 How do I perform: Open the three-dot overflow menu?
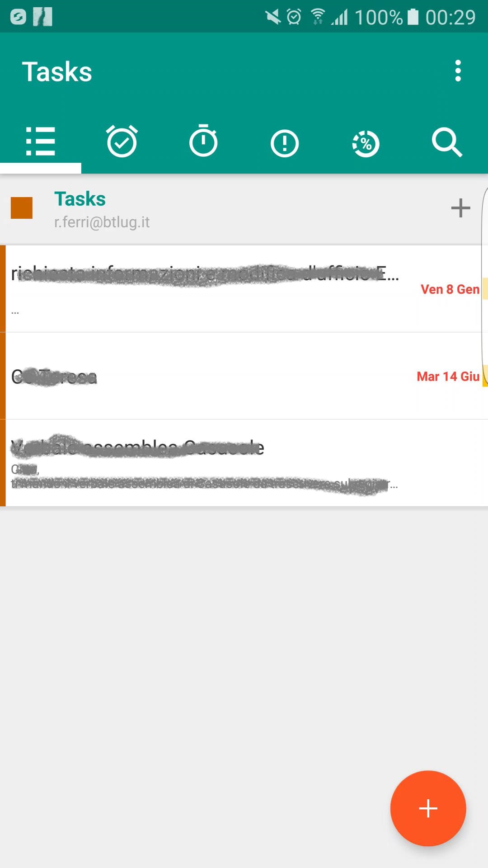[x=458, y=71]
